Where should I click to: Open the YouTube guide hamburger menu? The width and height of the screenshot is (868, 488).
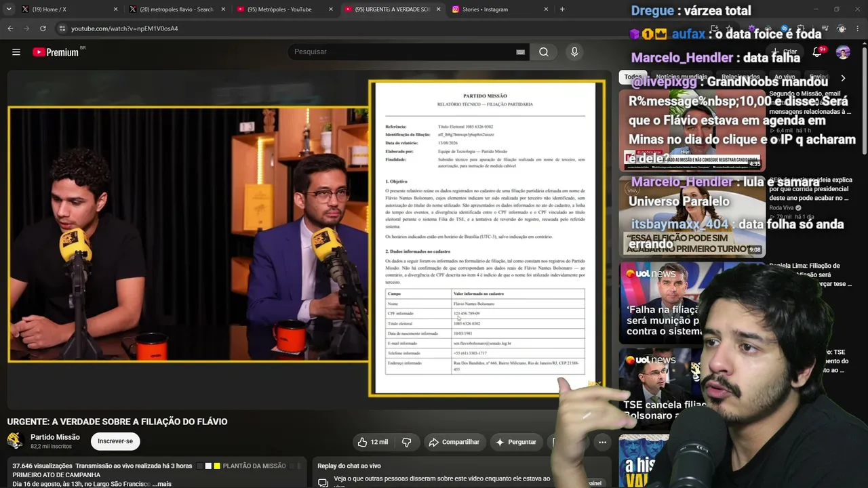click(16, 52)
